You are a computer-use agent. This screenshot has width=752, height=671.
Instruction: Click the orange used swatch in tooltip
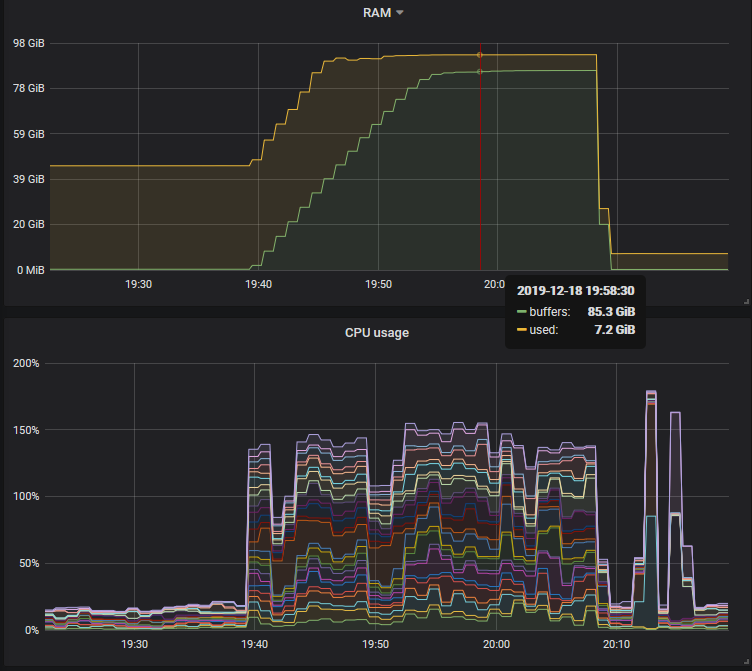(x=522, y=329)
